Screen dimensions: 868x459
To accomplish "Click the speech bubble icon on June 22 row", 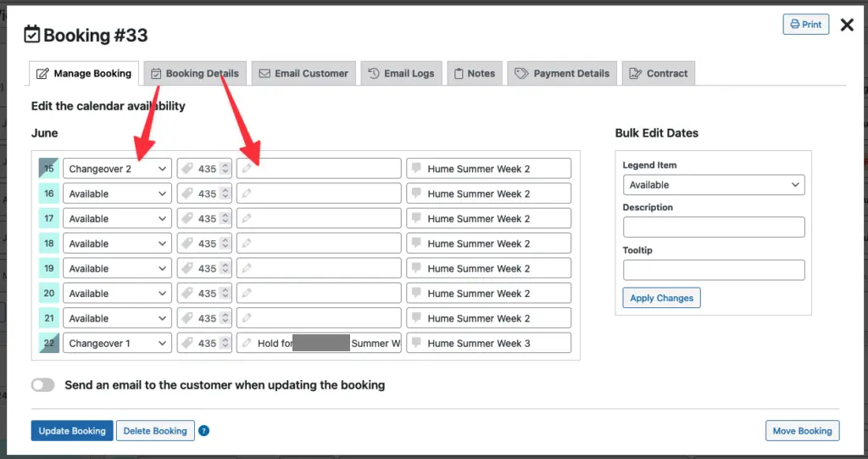I will (416, 344).
